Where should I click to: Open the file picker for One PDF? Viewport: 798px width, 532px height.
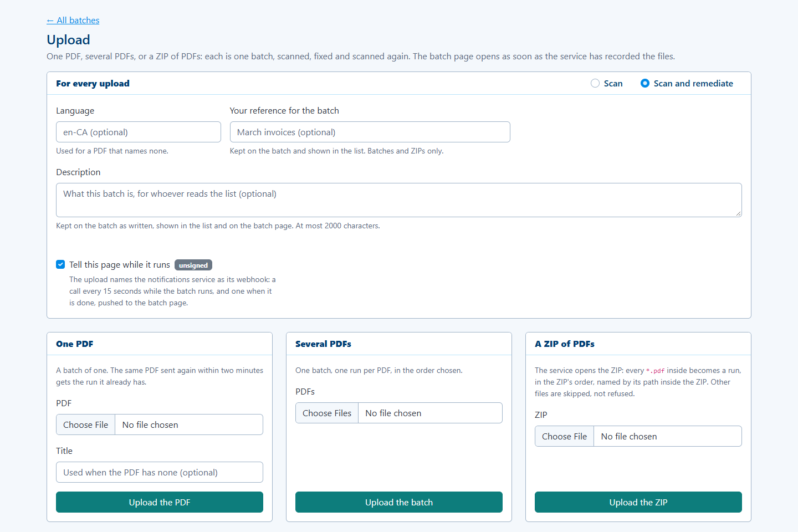coord(86,424)
